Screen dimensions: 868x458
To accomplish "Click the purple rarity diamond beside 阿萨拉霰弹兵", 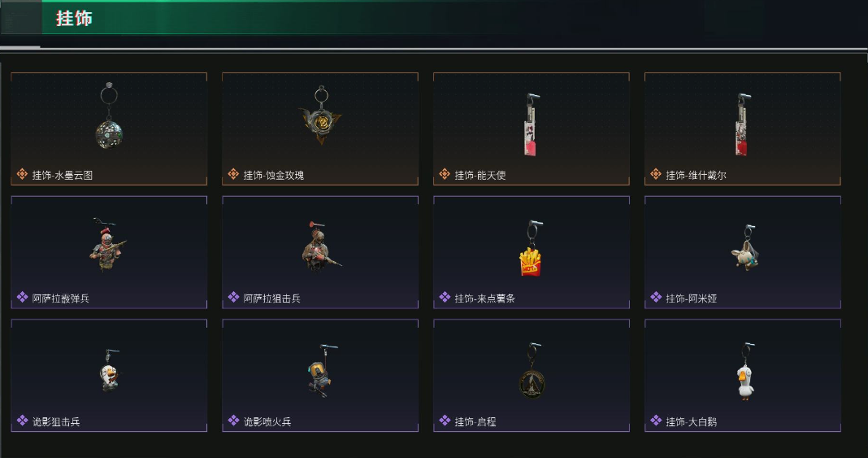I will point(22,298).
